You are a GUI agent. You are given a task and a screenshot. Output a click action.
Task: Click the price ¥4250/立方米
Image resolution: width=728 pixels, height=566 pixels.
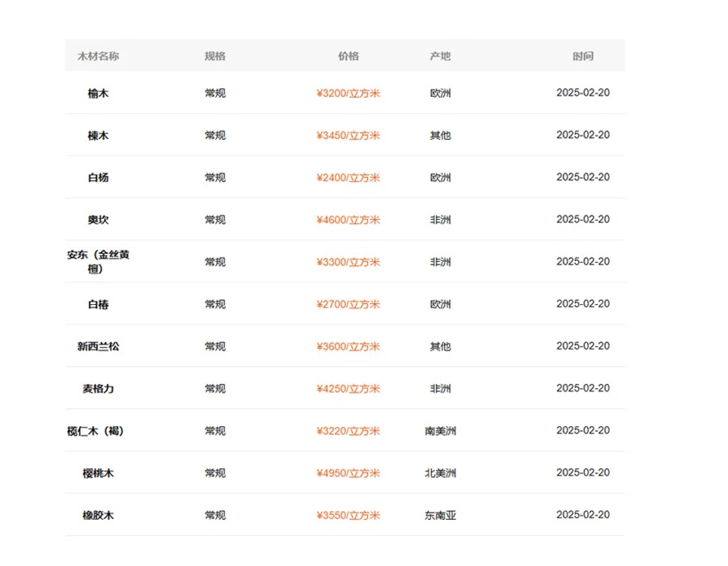pos(348,389)
